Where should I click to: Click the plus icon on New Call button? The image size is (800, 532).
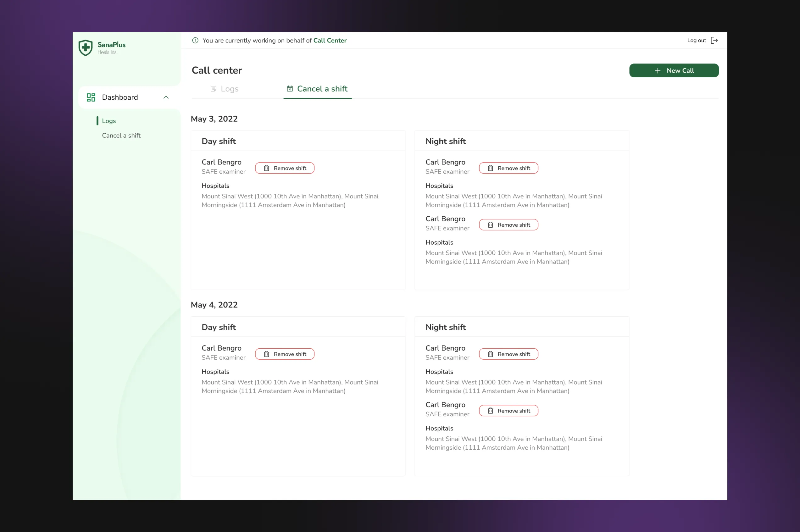(x=658, y=70)
